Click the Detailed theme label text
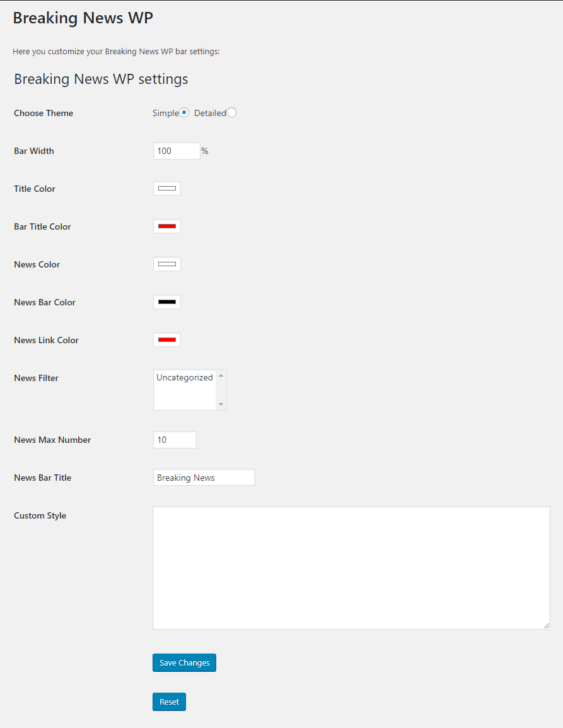This screenshot has width=563, height=728. tap(209, 113)
